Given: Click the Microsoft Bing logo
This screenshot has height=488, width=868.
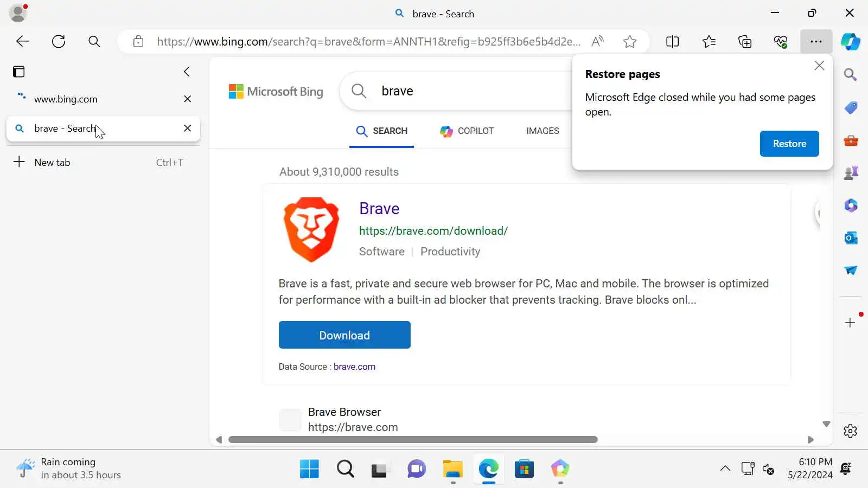Looking at the screenshot, I should [276, 92].
